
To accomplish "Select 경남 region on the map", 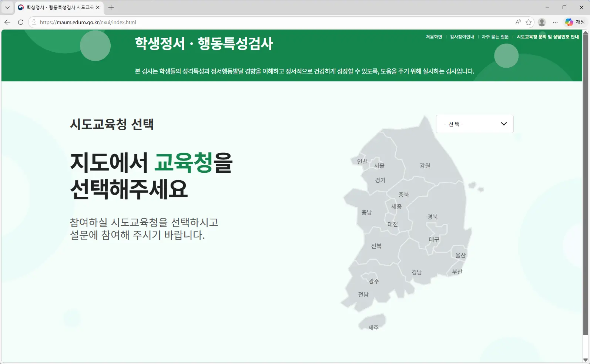I will [417, 272].
